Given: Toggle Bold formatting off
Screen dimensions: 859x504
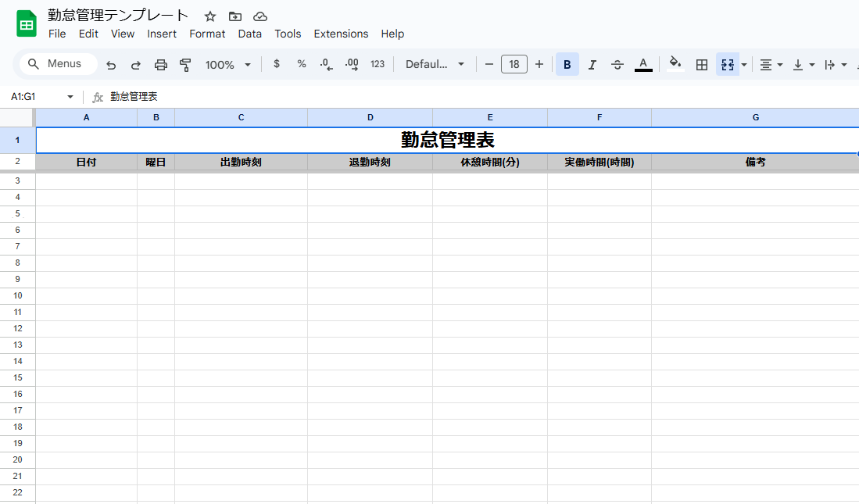Looking at the screenshot, I should 567,65.
